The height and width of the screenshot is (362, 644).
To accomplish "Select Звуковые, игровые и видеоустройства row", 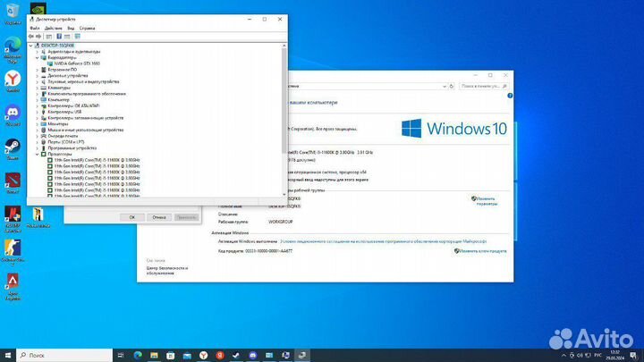I will (x=83, y=81).
